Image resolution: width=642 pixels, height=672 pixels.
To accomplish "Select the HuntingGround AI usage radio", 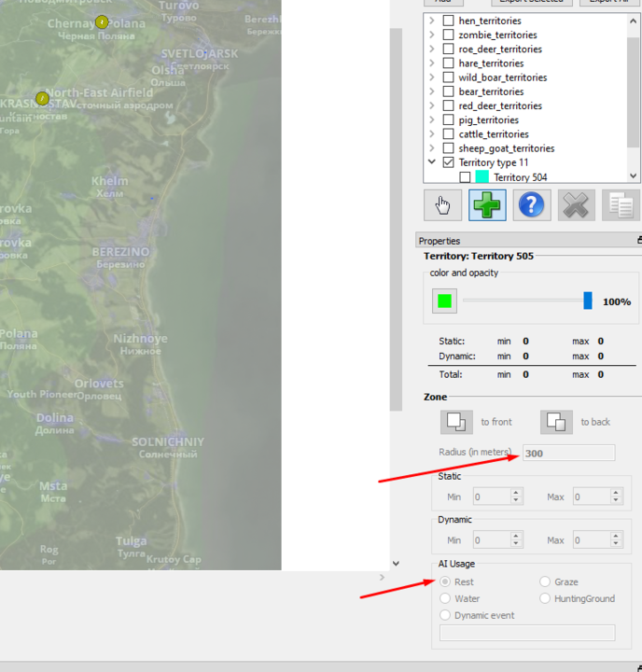I will tap(545, 598).
